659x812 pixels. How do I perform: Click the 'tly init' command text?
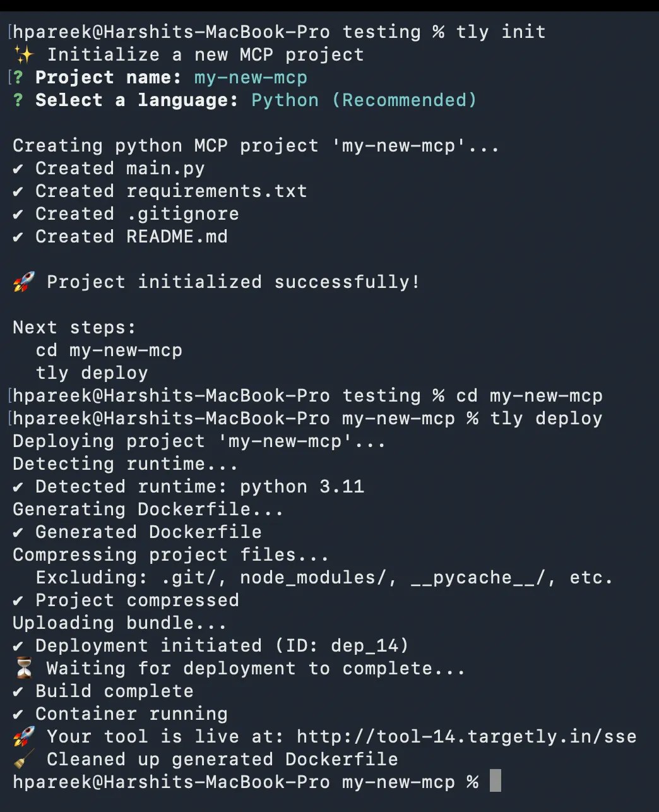click(x=501, y=32)
